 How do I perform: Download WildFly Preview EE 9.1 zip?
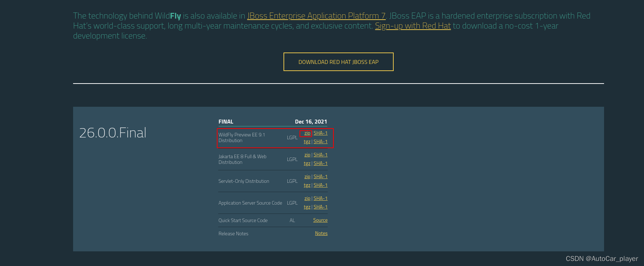307,133
